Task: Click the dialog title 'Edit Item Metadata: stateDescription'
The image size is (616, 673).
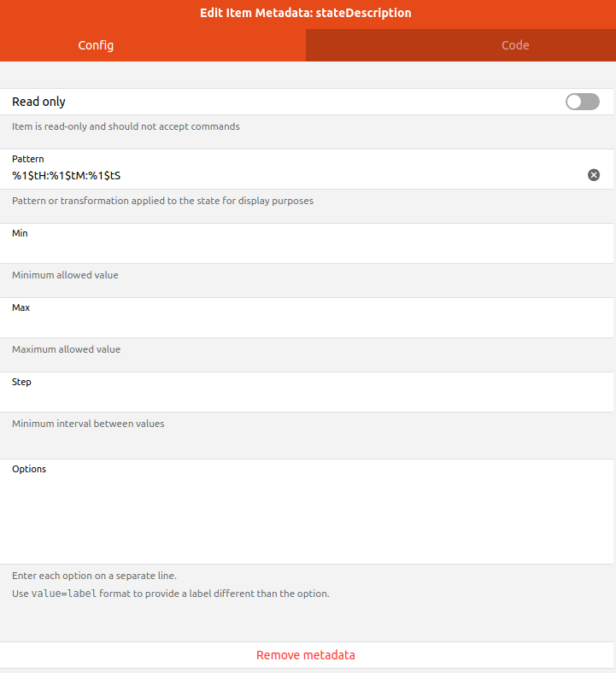Action: click(306, 13)
